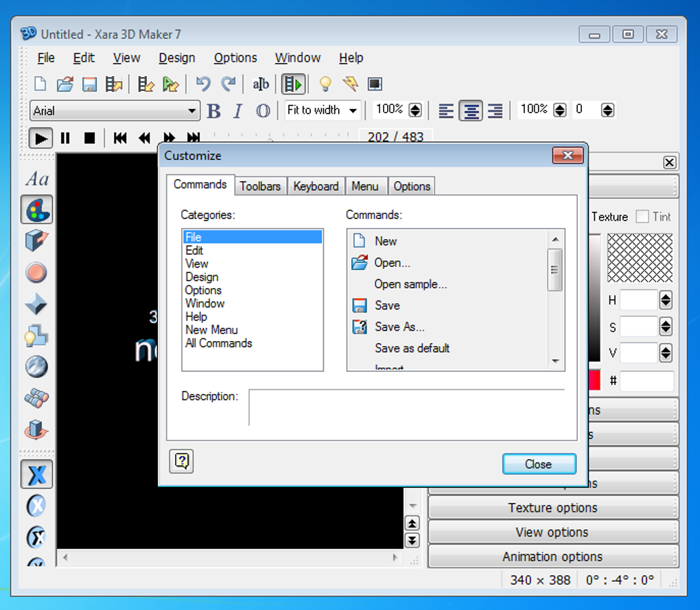Screen dimensions: 700x610
Task: Toggle the Tint checkbox
Action: pyautogui.click(x=642, y=217)
